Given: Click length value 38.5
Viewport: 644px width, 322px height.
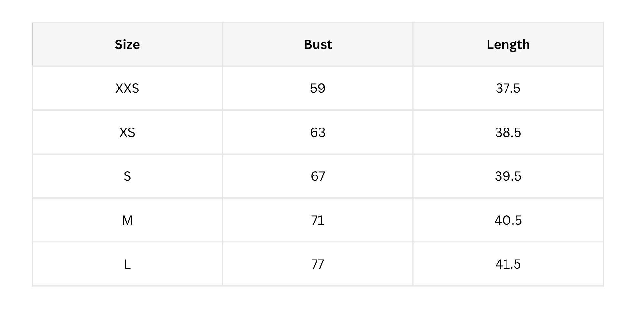Looking at the screenshot, I should point(508,132).
